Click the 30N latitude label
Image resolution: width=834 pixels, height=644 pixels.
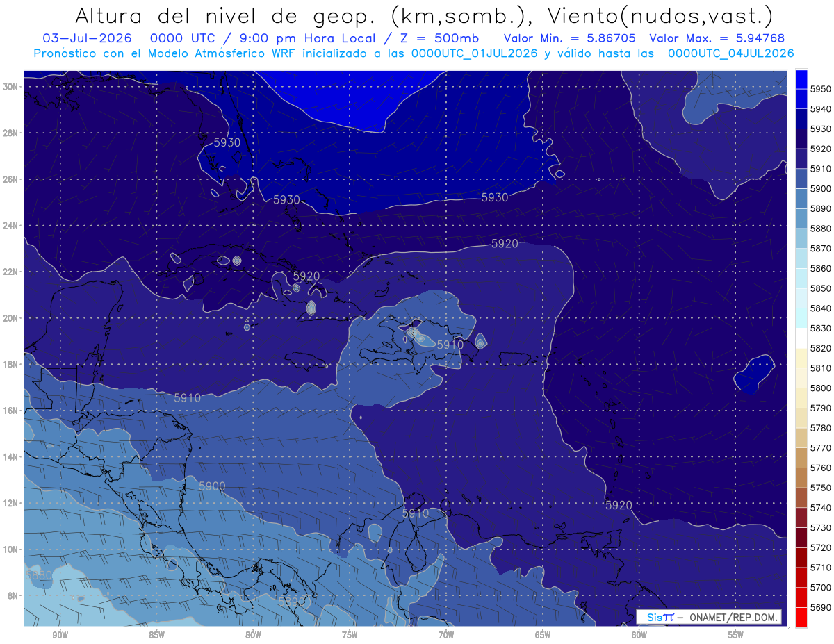pyautogui.click(x=10, y=87)
